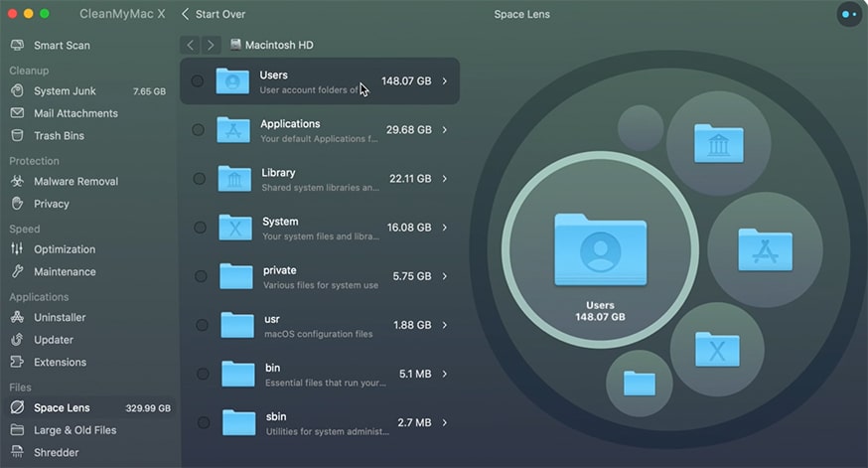Select the Library folder checkbox
Image resolution: width=868 pixels, height=468 pixels.
(x=199, y=178)
